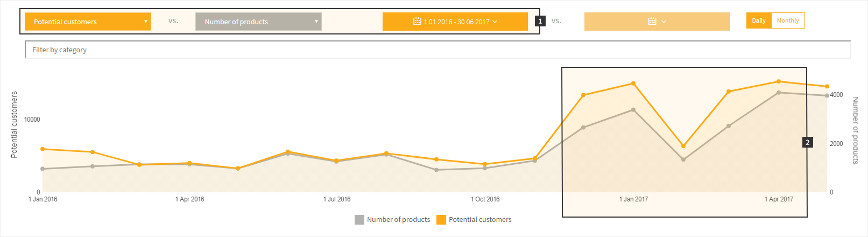Click the Filter by category field
Image resolution: width=868 pixels, height=237 pixels.
click(x=437, y=50)
